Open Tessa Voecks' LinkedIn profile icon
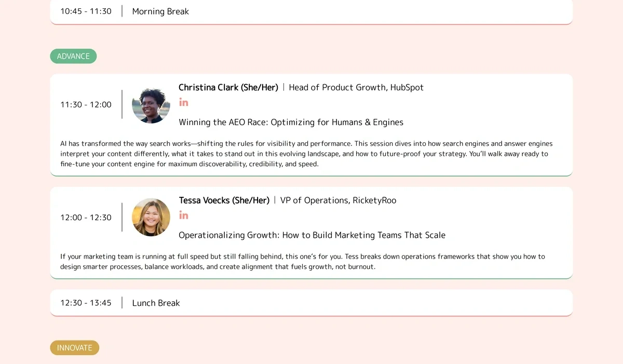Viewport: 623px width, 364px height. (x=183, y=214)
